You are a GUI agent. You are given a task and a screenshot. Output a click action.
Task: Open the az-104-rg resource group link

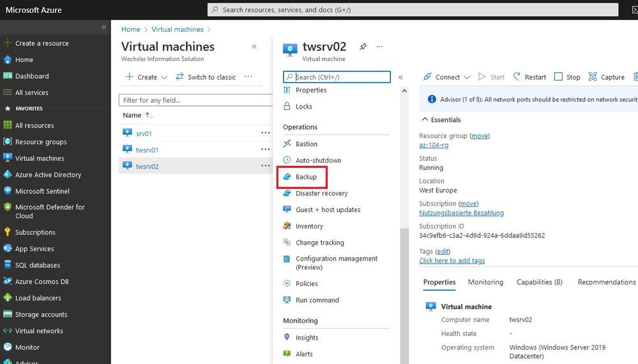[434, 145]
